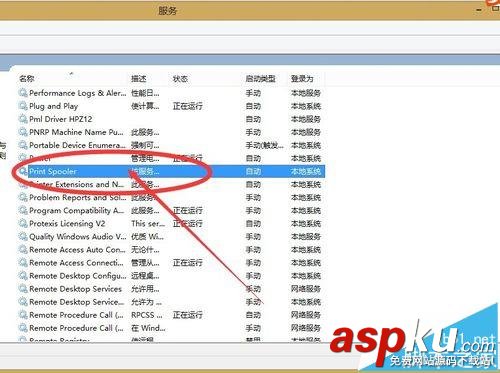Click the icon beside Problem Reports and Sol...

pos(23,197)
